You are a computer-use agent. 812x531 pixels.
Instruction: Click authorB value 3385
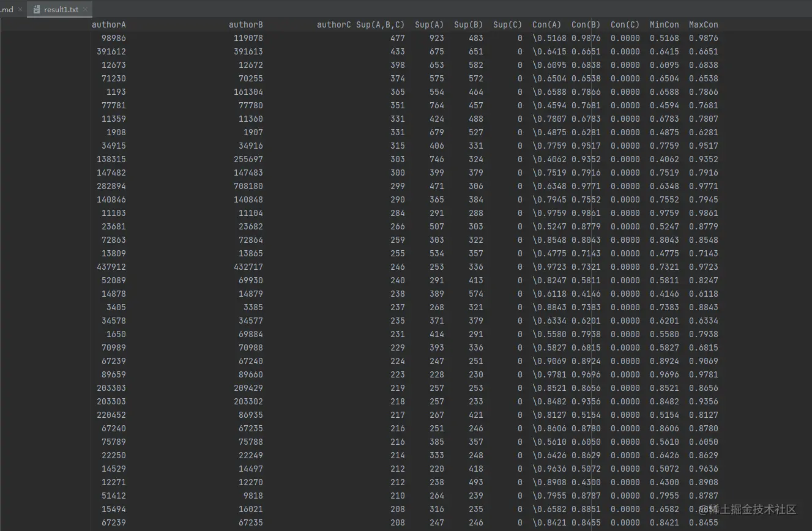coord(253,307)
